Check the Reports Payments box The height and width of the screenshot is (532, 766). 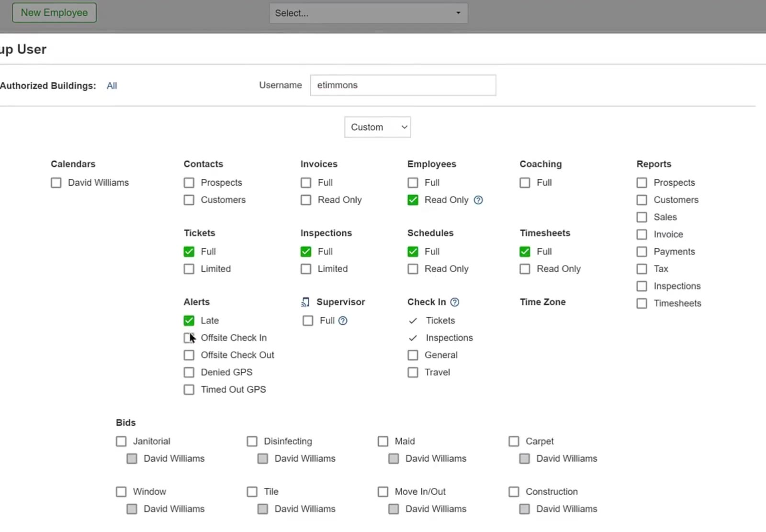click(x=642, y=252)
